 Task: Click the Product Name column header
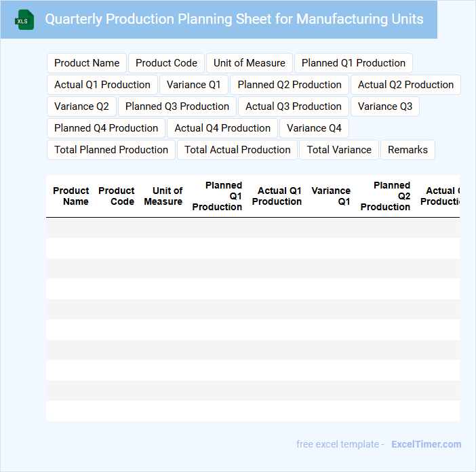[71, 196]
